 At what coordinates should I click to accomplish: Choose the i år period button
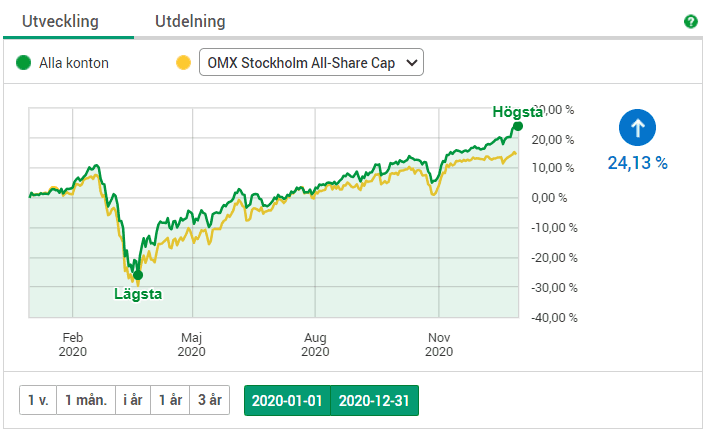coord(132,401)
